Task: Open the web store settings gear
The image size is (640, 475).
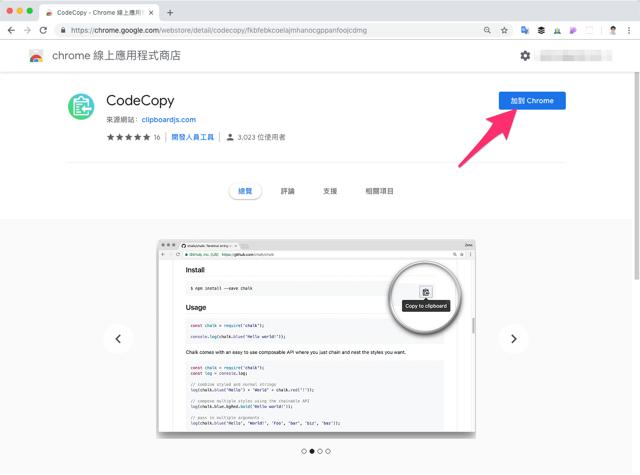Action: coord(525,55)
